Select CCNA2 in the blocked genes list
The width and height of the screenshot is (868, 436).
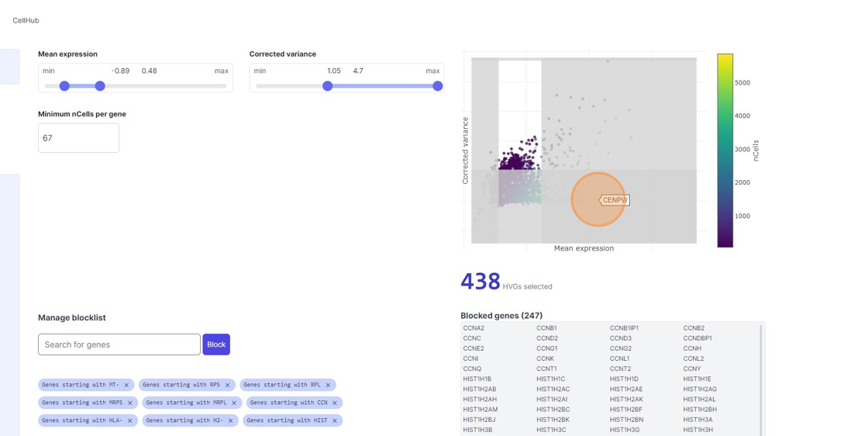point(474,328)
